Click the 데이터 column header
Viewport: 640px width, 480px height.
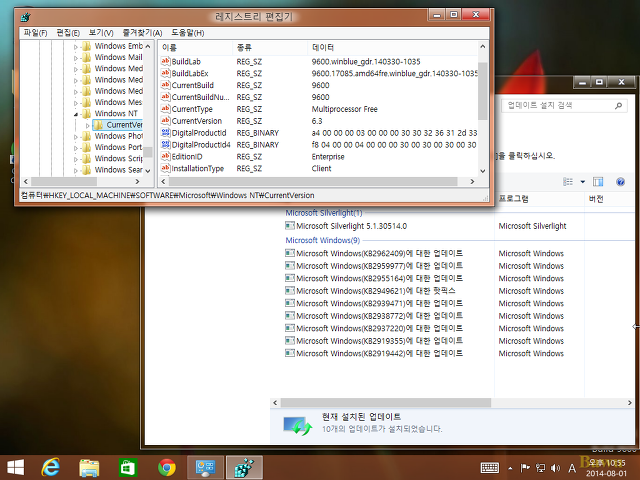[392, 48]
